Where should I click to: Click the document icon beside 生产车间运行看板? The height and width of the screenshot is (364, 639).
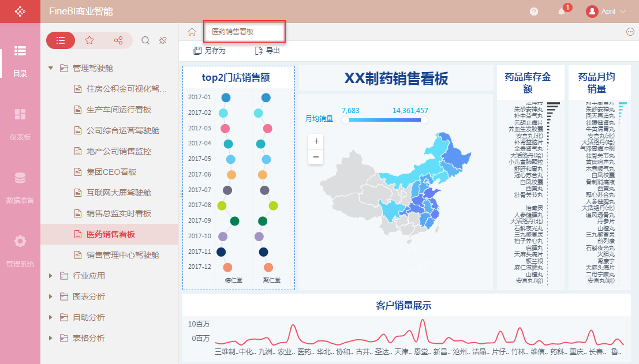pyautogui.click(x=78, y=110)
